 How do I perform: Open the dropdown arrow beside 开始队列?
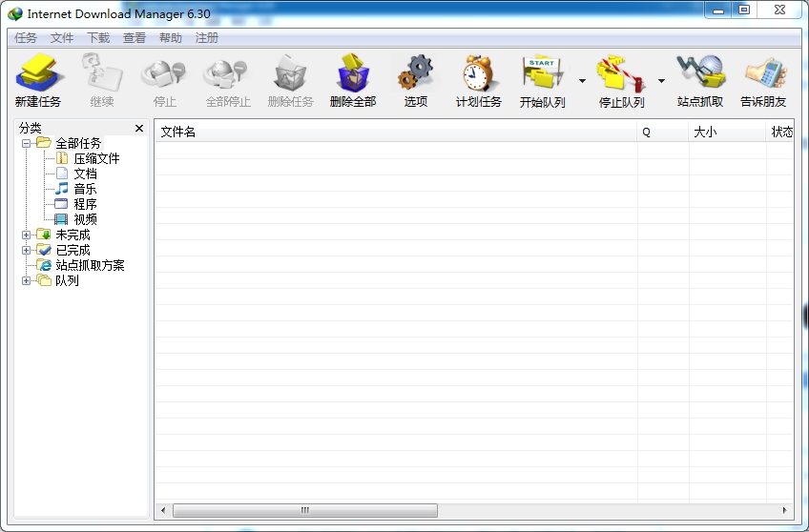(x=582, y=81)
